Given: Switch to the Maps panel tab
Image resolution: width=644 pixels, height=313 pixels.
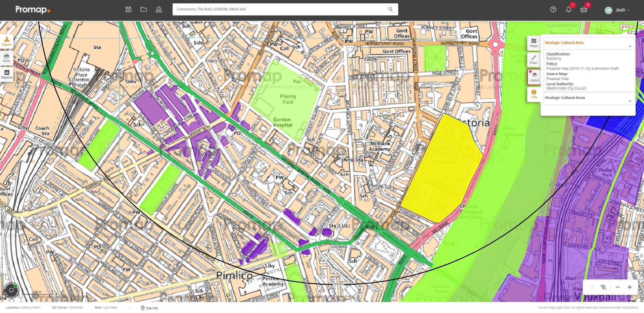Looking at the screenshot, I should tap(534, 43).
